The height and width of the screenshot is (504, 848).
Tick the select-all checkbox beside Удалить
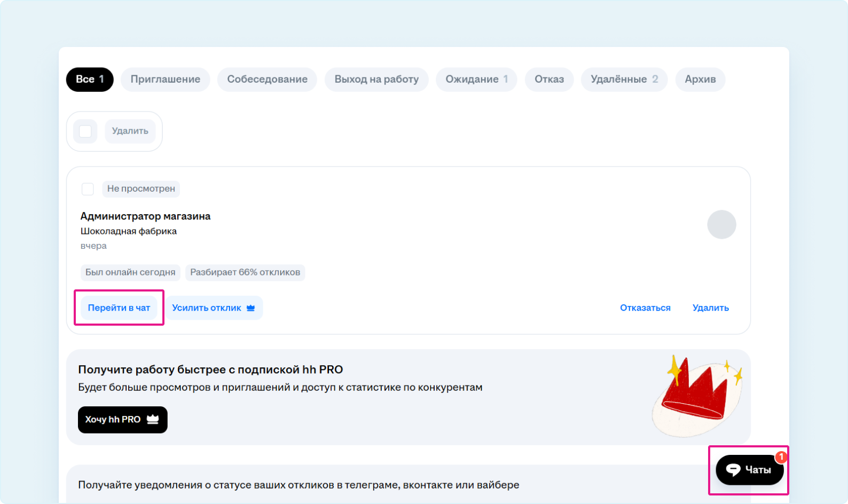(x=85, y=131)
